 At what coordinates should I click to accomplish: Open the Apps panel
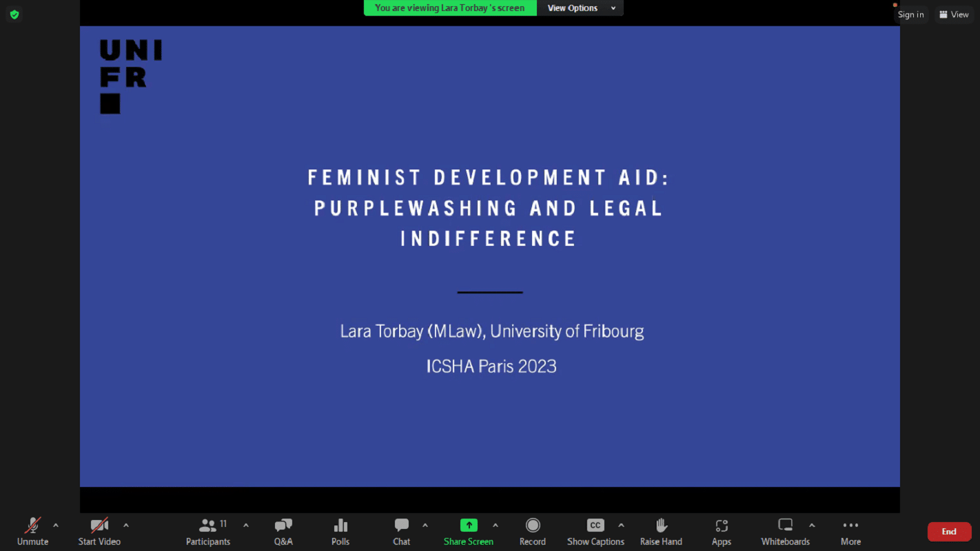pyautogui.click(x=722, y=531)
